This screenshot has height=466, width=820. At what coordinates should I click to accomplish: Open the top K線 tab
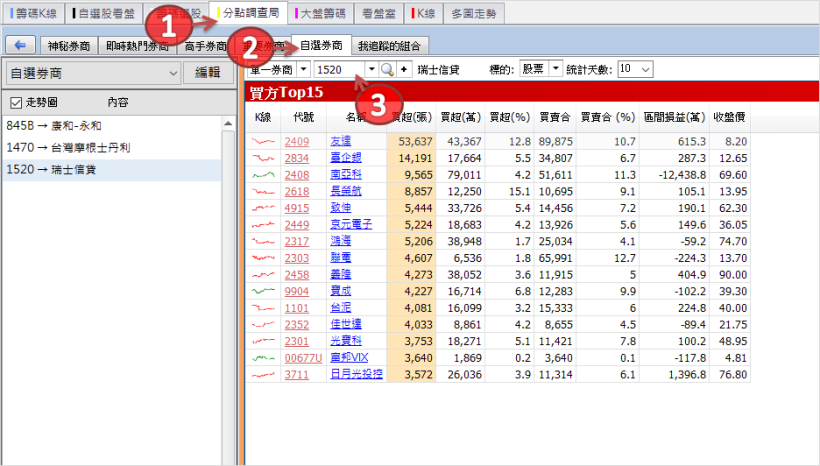click(423, 13)
